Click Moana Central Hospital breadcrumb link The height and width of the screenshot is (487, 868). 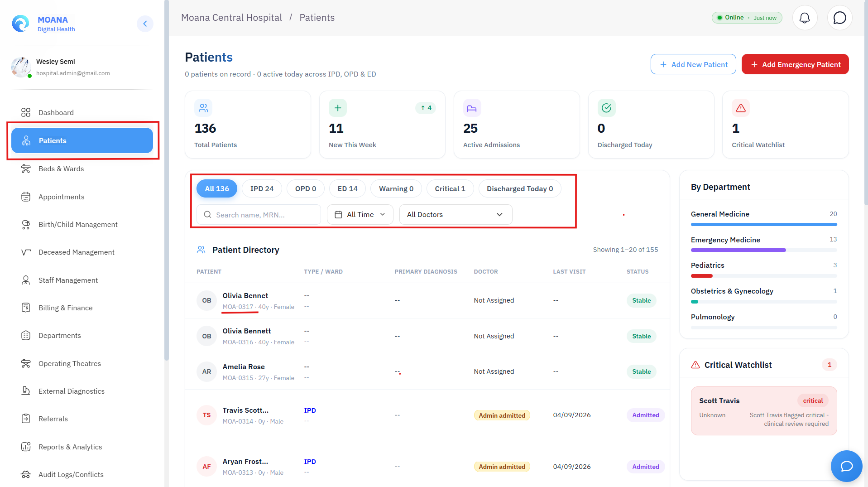(x=231, y=18)
